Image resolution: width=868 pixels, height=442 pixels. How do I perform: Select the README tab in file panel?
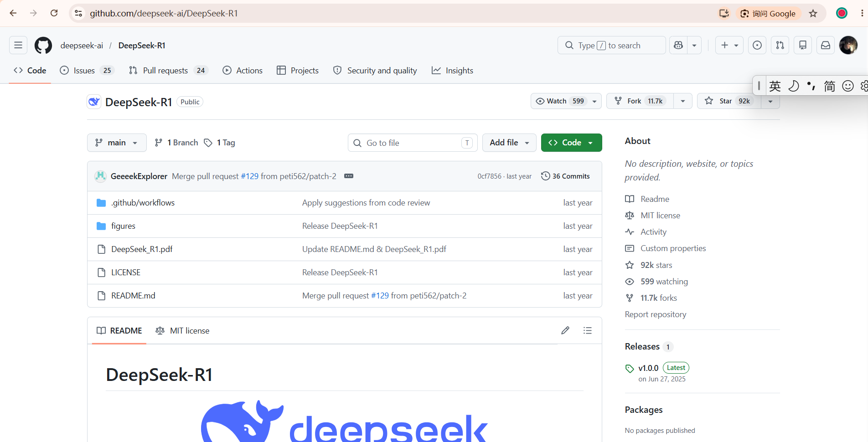119,330
